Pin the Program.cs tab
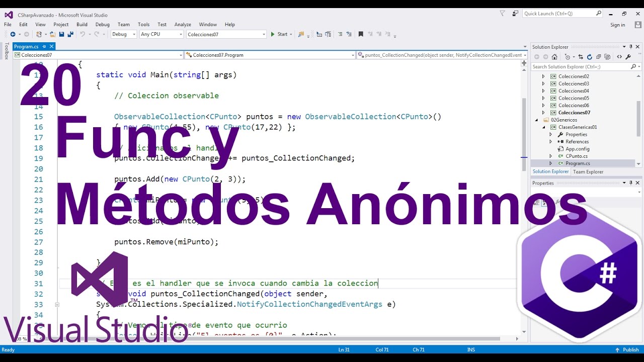 click(x=44, y=46)
